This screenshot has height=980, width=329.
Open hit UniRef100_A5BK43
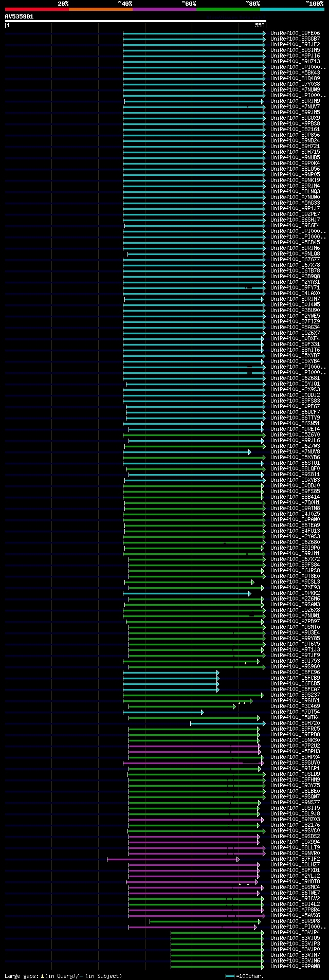295,72
